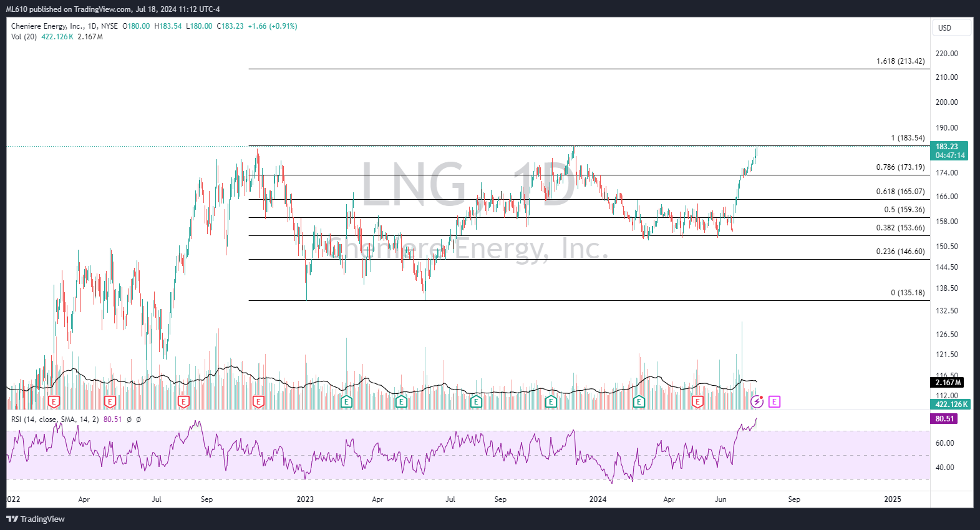Click the 200.00 price axis label
The height and width of the screenshot is (530, 980).
pos(947,102)
